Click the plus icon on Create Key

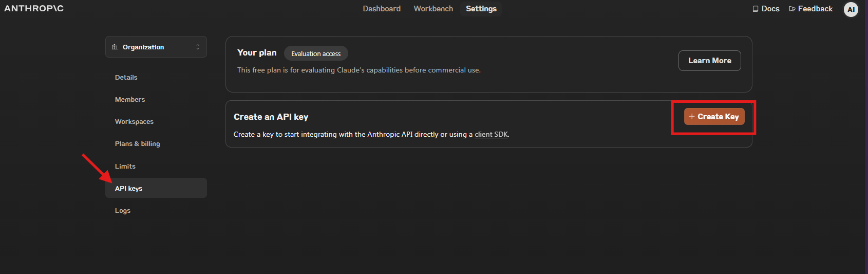692,117
